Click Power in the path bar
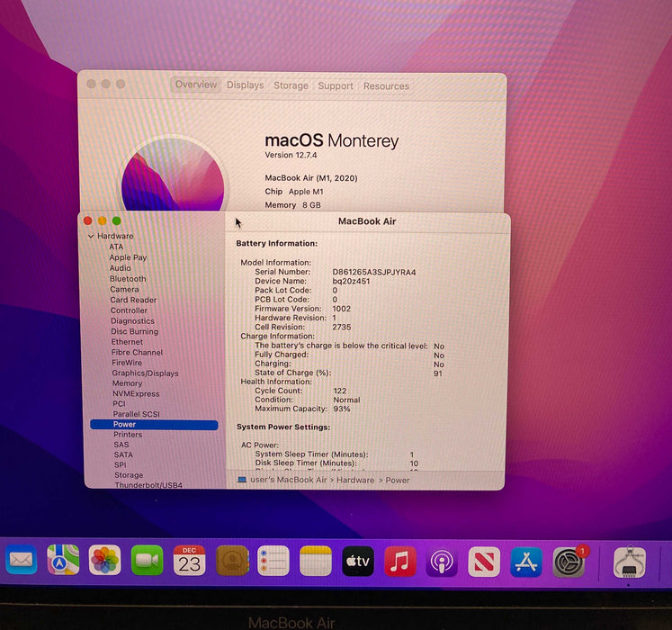The image size is (672, 630). tap(398, 481)
